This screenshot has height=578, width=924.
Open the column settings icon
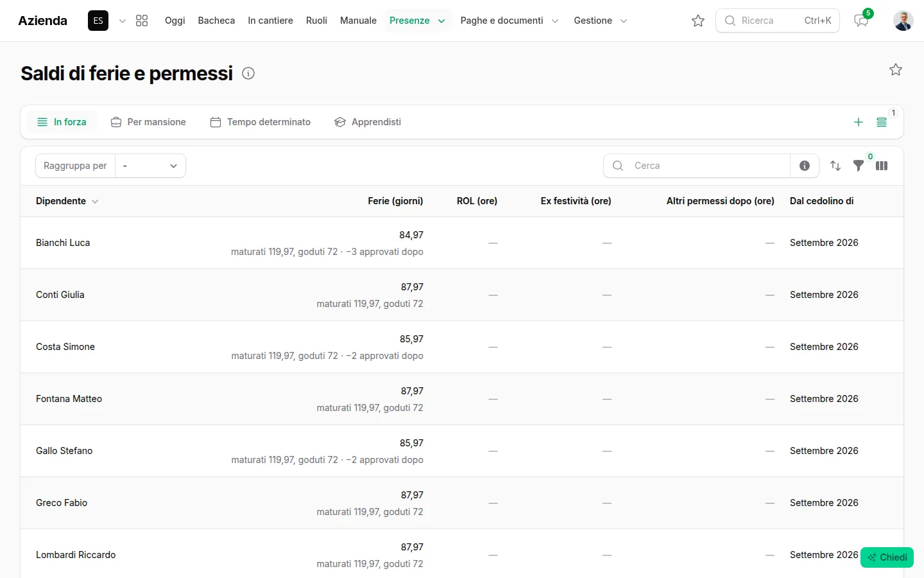tap(882, 166)
